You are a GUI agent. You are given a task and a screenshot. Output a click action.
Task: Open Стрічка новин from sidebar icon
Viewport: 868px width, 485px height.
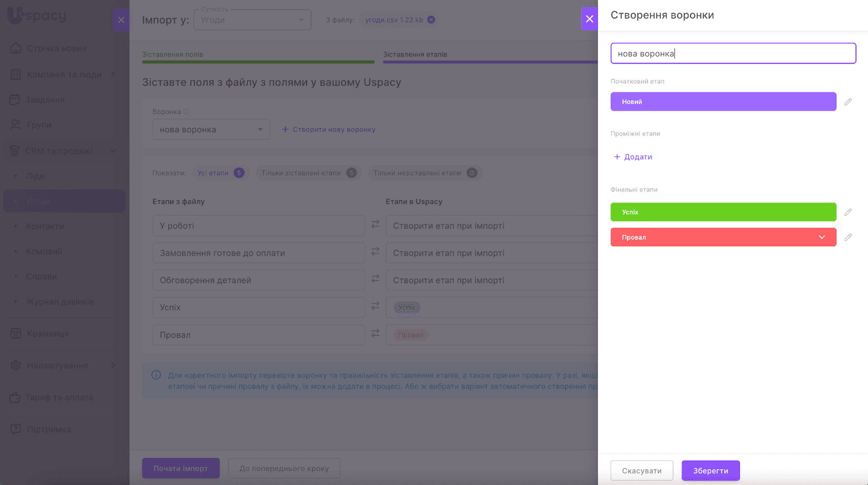[x=16, y=48]
